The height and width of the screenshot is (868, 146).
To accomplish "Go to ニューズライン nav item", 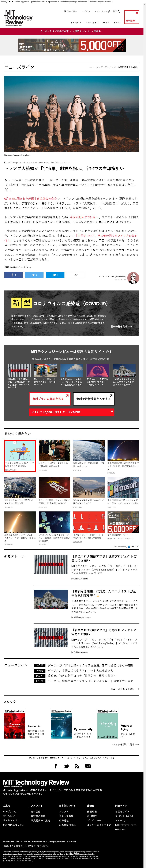I will 92,23.
